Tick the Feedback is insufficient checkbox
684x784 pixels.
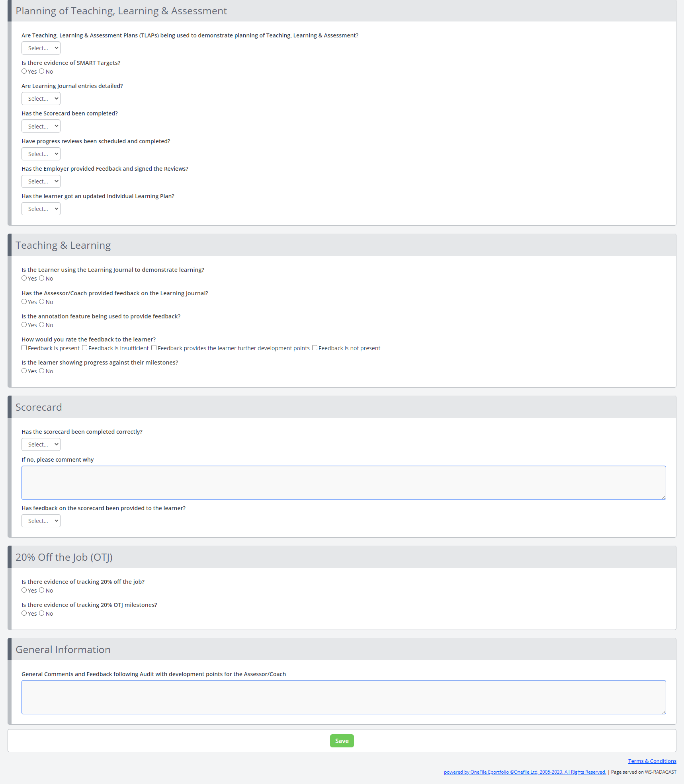pos(84,348)
